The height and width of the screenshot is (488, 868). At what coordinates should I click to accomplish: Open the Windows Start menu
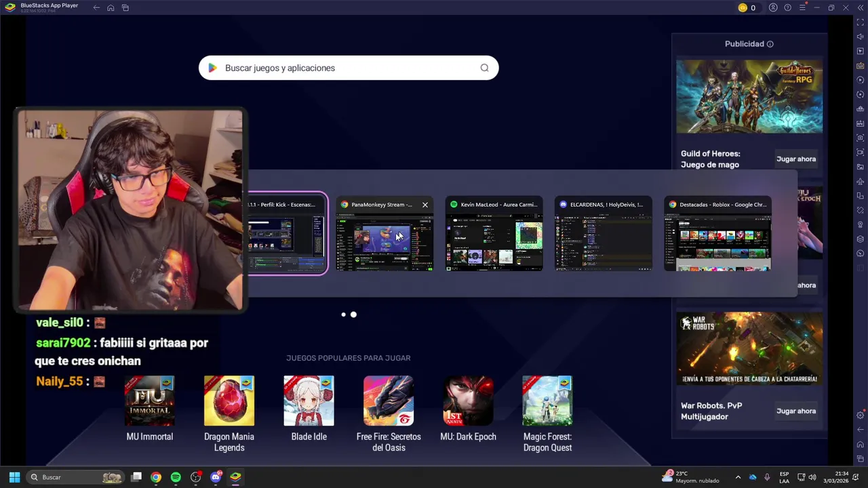pyautogui.click(x=14, y=477)
